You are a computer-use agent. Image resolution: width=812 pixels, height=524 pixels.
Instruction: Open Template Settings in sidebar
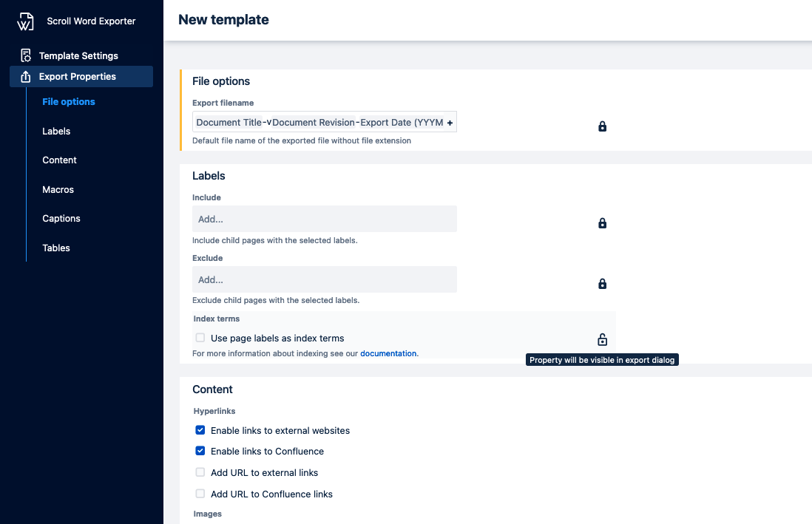click(x=78, y=55)
